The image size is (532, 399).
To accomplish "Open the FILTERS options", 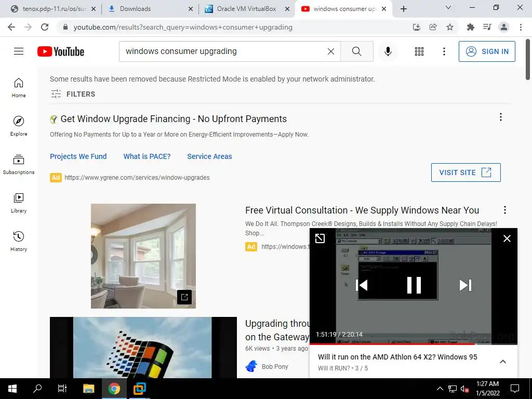I will point(73,94).
